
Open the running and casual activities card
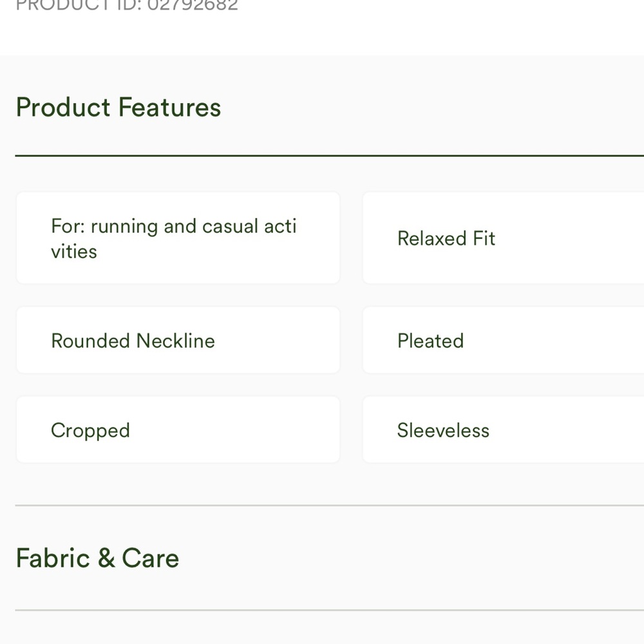coord(178,238)
